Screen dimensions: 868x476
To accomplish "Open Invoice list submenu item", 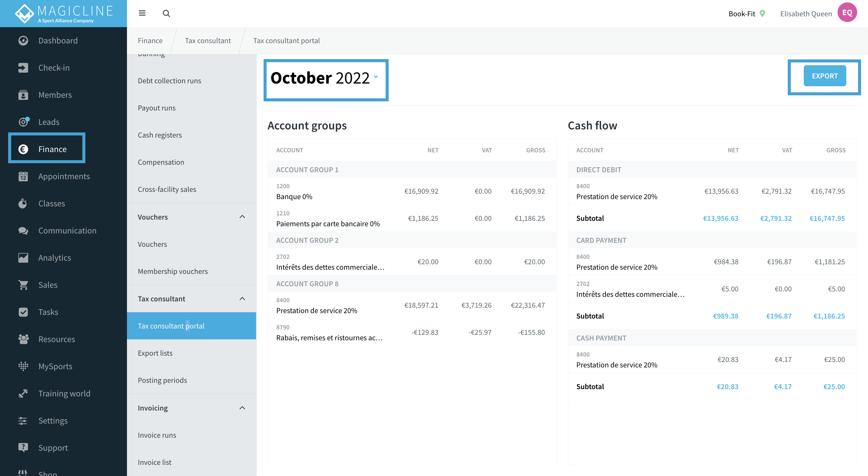I will [192, 462].
